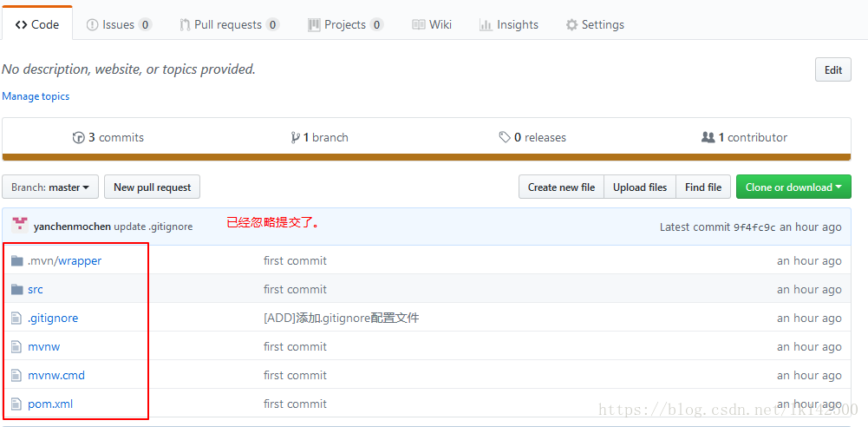Click the Issues count badge 0
Viewport: 868px width, 427px height.
pyautogui.click(x=145, y=24)
